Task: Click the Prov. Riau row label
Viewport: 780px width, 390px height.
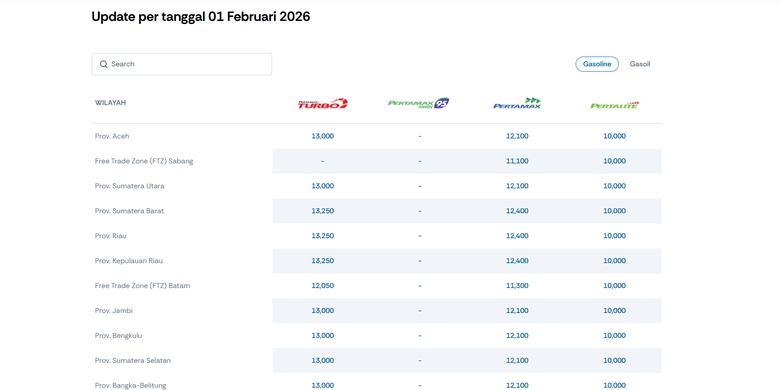Action: point(110,236)
